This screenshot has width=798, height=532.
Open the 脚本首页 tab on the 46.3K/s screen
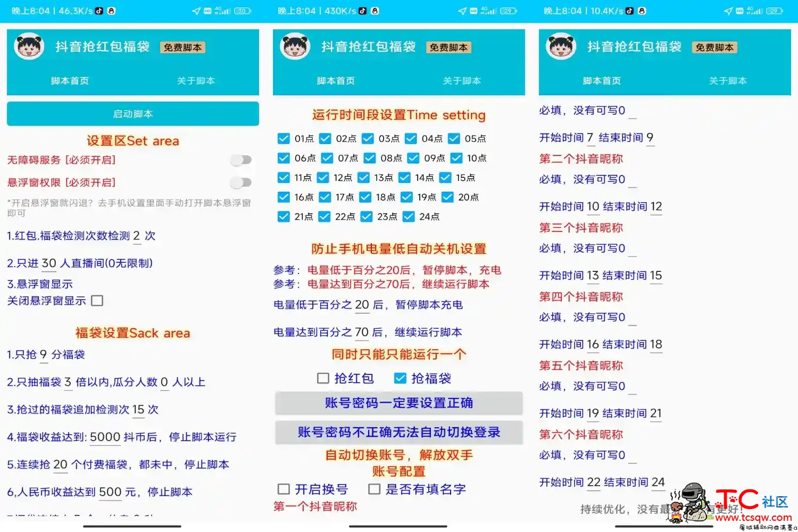coord(70,81)
